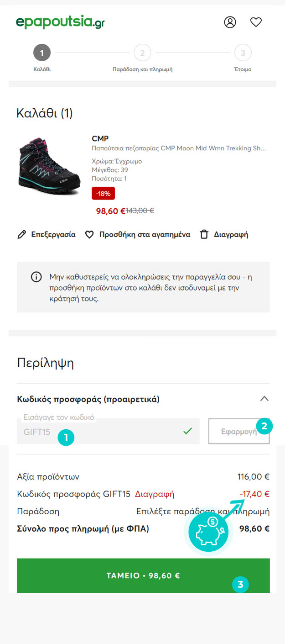Click the epapoutsia.gr logo
This screenshot has height=644, width=285.
[x=60, y=21]
